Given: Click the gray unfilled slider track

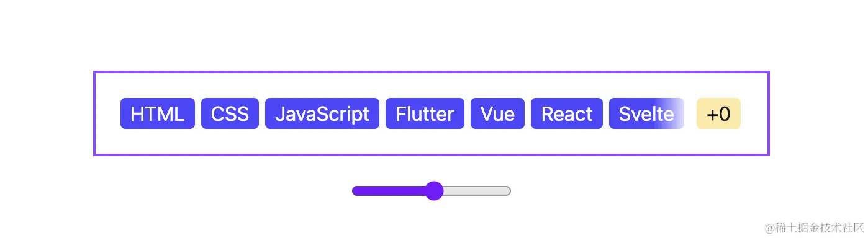Looking at the screenshot, I should tap(477, 191).
